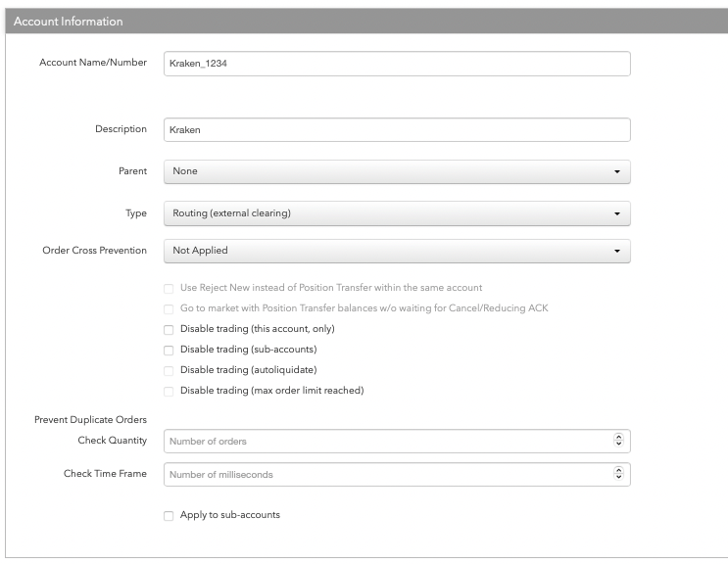Decrement Check Time Frame using down arrow
The image size is (728, 564).
pos(617,479)
